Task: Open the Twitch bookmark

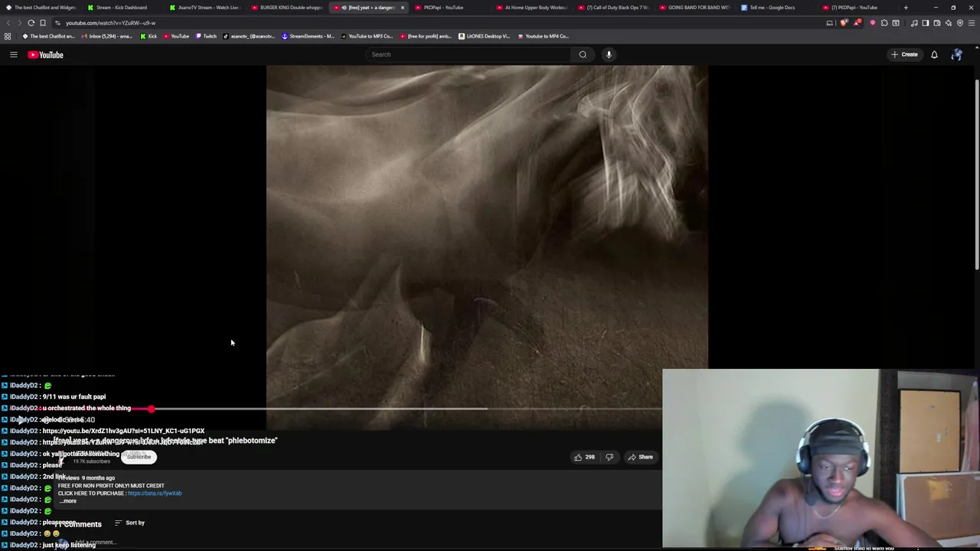Action: pos(206,36)
